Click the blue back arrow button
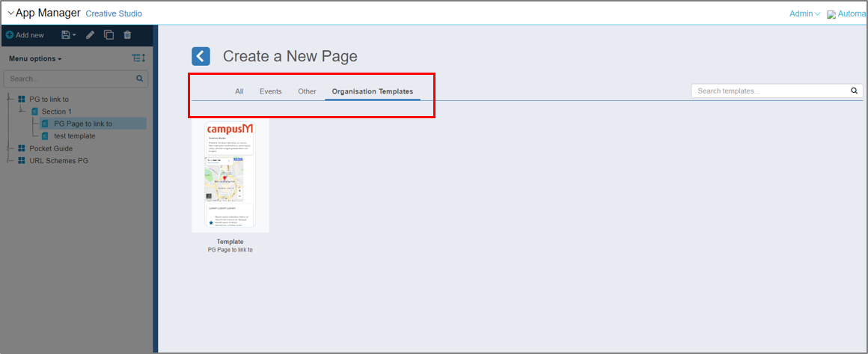This screenshot has width=868, height=354. click(x=201, y=56)
